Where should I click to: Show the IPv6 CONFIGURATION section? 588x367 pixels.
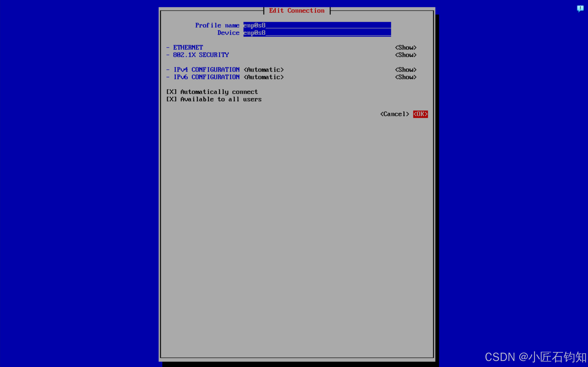click(405, 77)
